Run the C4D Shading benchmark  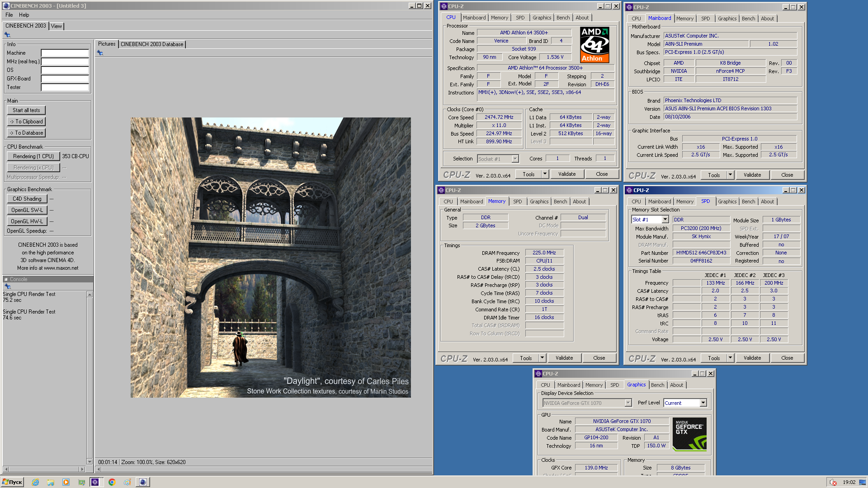pos(27,199)
